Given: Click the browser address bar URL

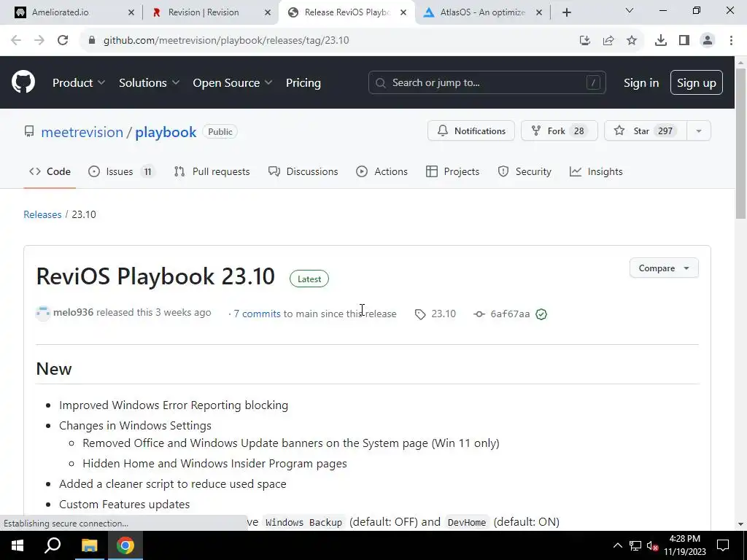Looking at the screenshot, I should [x=226, y=40].
